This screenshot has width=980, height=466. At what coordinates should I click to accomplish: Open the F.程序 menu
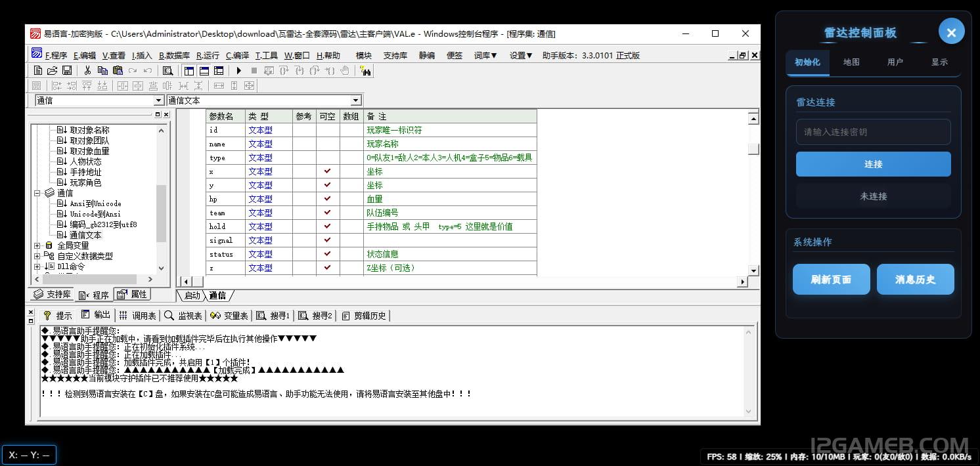tap(56, 56)
